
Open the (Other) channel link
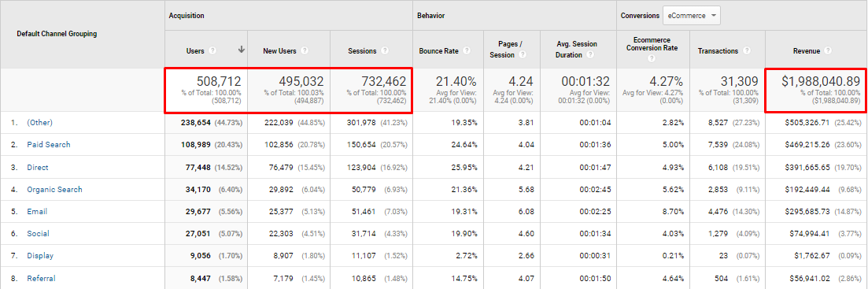click(x=40, y=122)
